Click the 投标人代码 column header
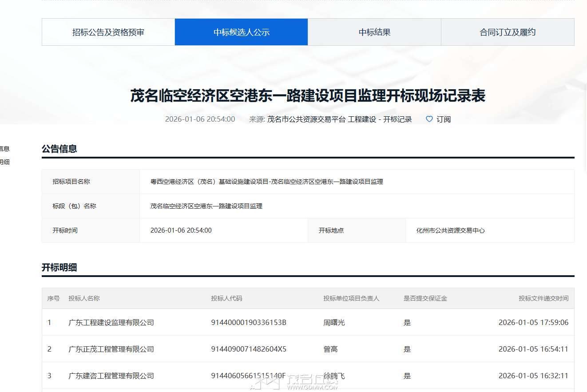Viewport: 587px width, 392px height. pos(226,298)
